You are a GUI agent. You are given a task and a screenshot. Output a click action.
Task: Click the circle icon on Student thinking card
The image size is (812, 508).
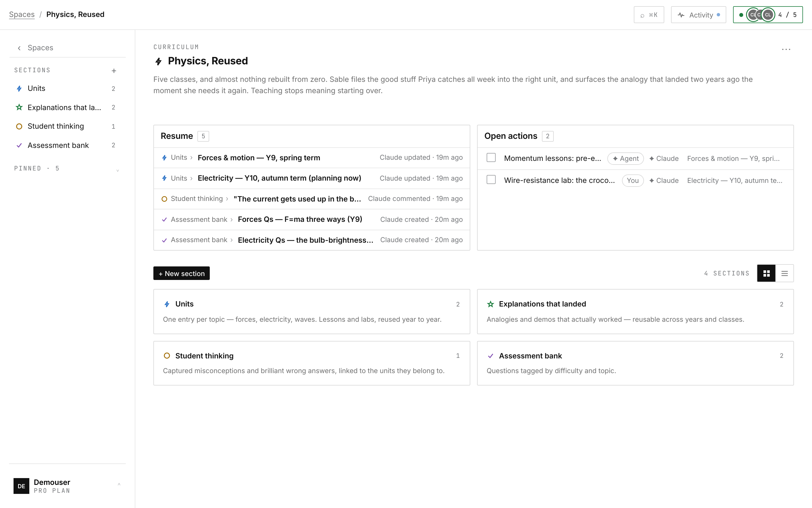click(167, 356)
